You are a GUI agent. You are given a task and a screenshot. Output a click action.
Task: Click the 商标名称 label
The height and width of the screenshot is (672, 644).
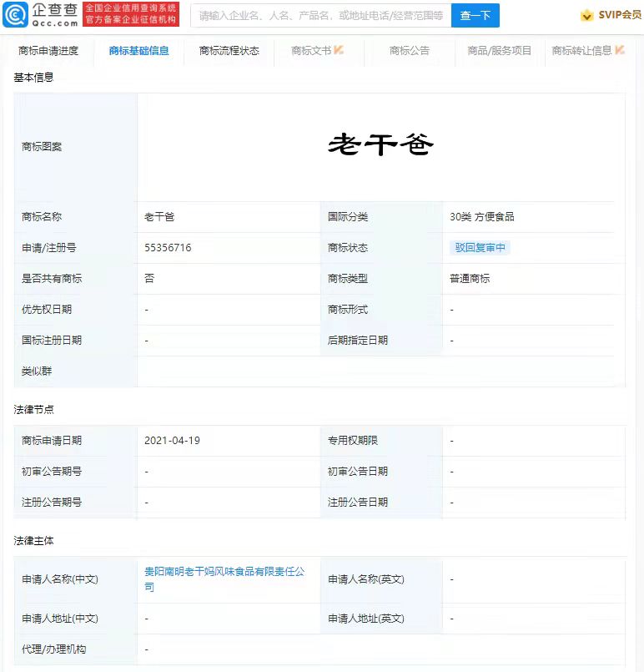[42, 217]
